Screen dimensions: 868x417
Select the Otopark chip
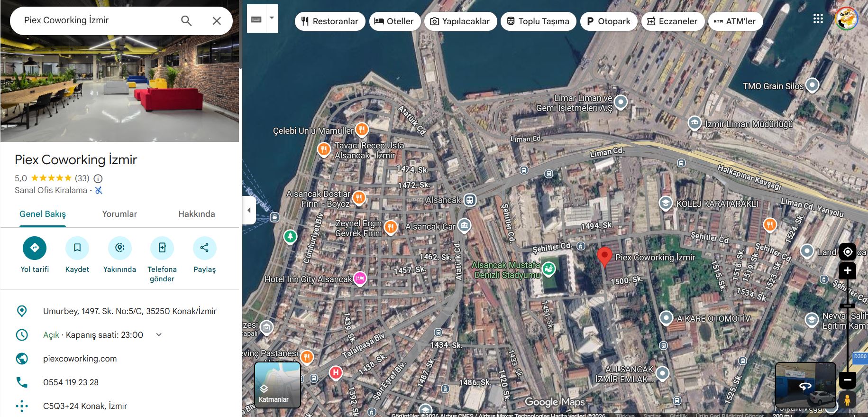coord(609,21)
